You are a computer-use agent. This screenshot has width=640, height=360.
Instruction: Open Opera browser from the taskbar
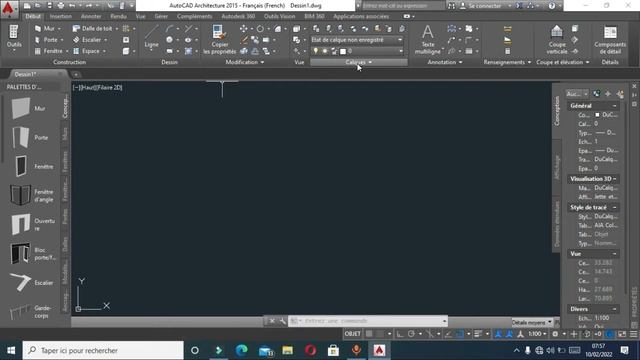[x=311, y=350]
